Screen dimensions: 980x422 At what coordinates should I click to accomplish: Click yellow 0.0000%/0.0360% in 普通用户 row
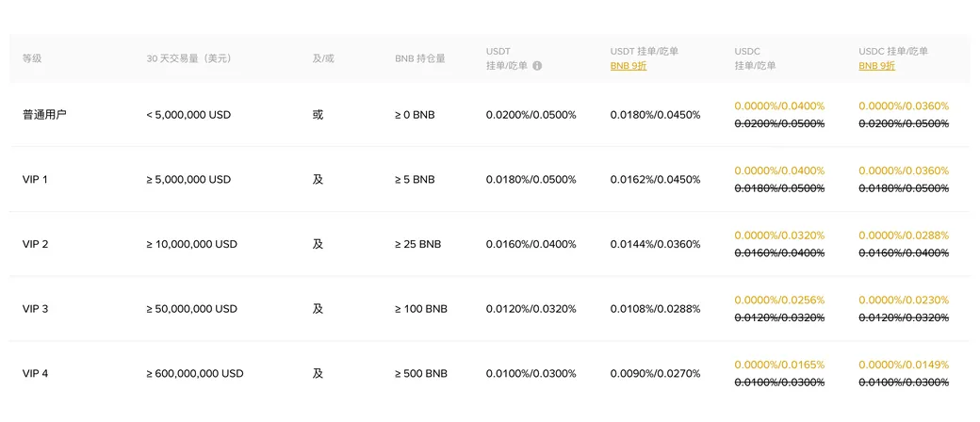pyautogui.click(x=904, y=106)
